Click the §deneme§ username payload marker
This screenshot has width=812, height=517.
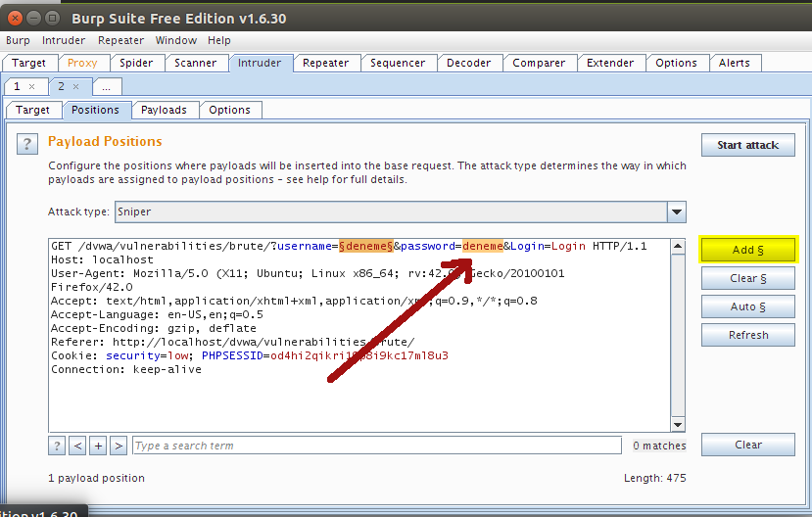(x=365, y=247)
